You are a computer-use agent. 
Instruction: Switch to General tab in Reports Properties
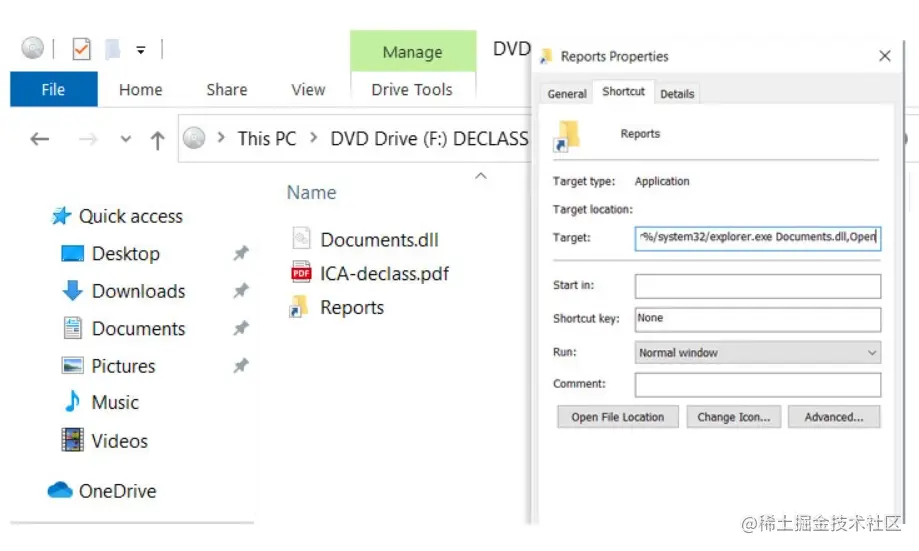pyautogui.click(x=567, y=94)
